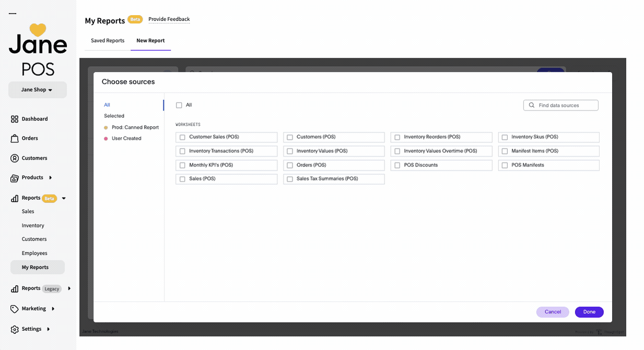Switch to the Saved Reports tab
644x350 pixels.
(108, 41)
